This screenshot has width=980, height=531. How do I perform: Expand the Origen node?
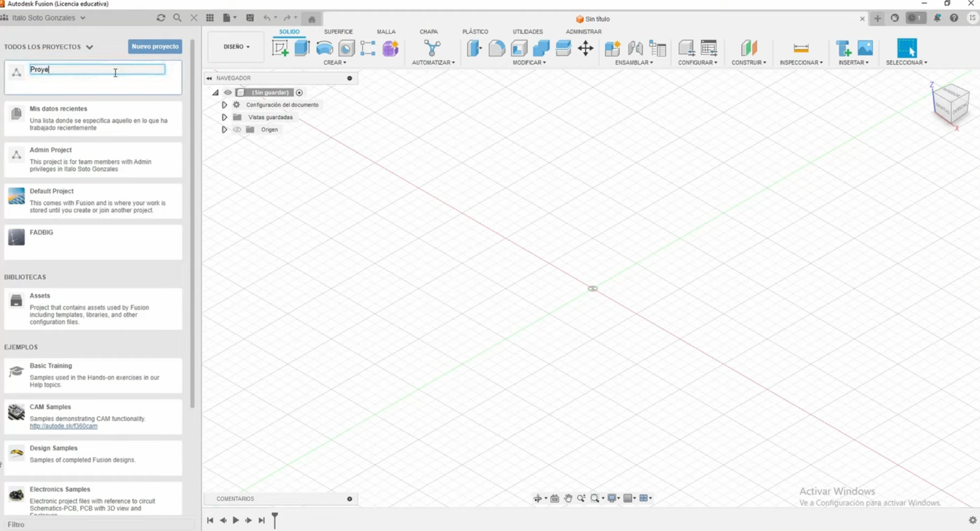click(224, 130)
